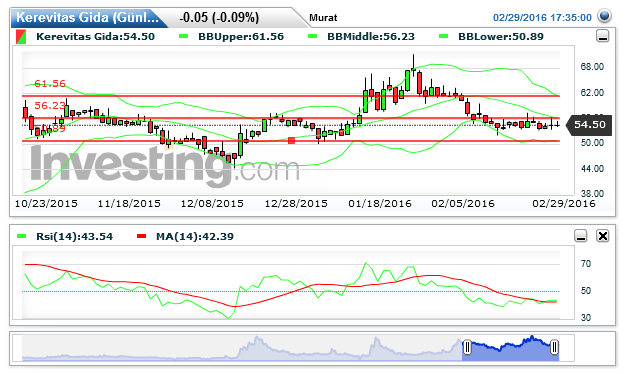The width and height of the screenshot is (626, 374).
Task: Open the Murat tab
Action: click(323, 18)
